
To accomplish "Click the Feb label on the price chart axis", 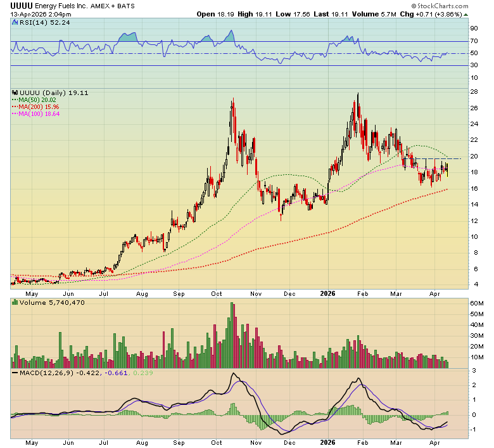I will click(363, 294).
